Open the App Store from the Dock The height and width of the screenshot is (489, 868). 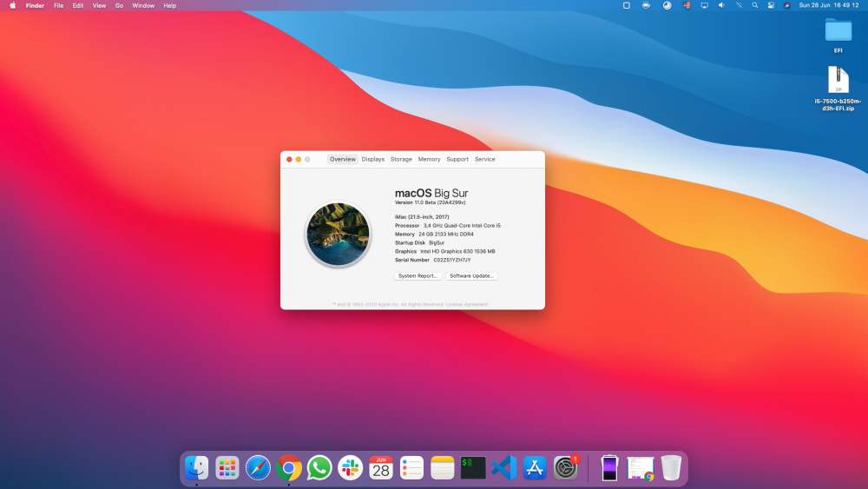[x=535, y=468]
